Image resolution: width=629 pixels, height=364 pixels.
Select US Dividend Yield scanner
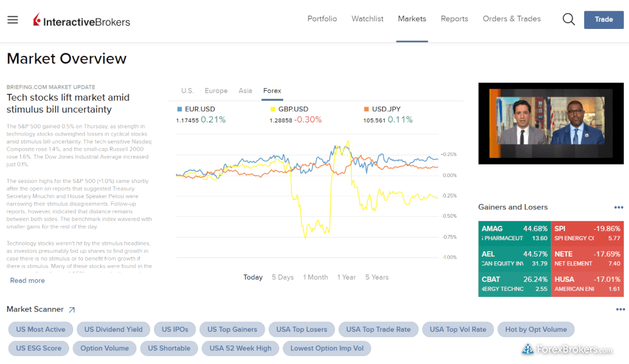point(113,330)
